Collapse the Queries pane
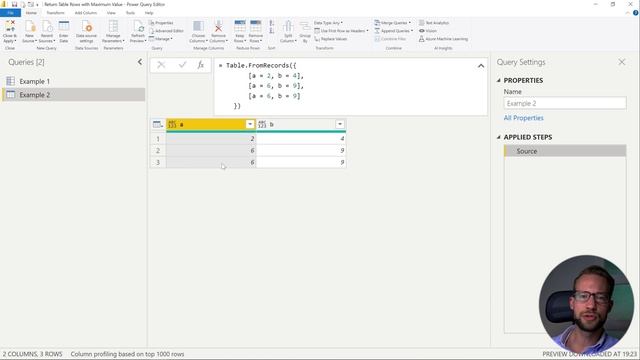Image resolution: width=640 pixels, height=360 pixels. 140,62
